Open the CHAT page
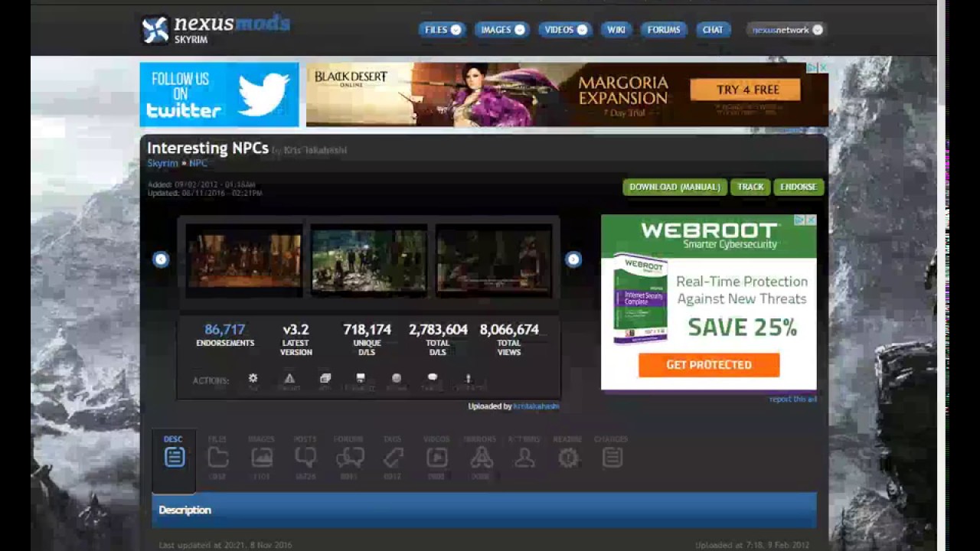The width and height of the screenshot is (980, 551). click(713, 30)
